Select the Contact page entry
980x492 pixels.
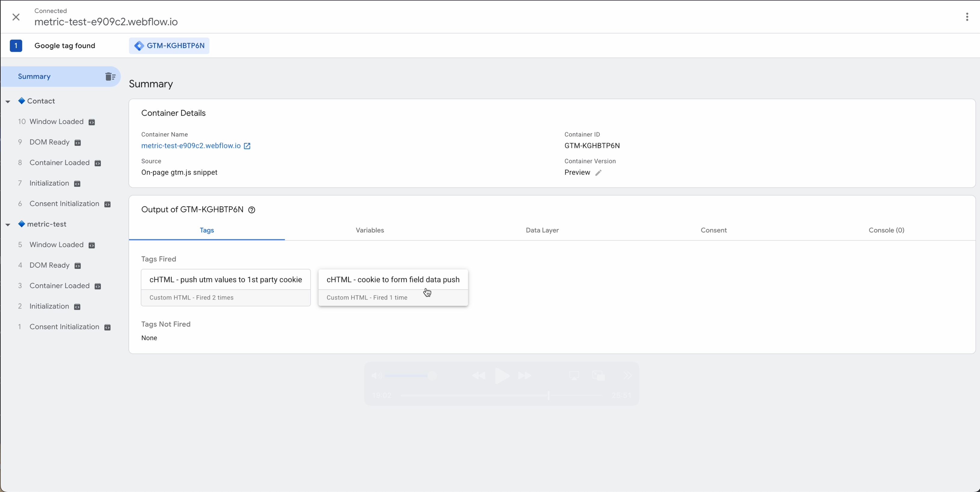tap(41, 101)
